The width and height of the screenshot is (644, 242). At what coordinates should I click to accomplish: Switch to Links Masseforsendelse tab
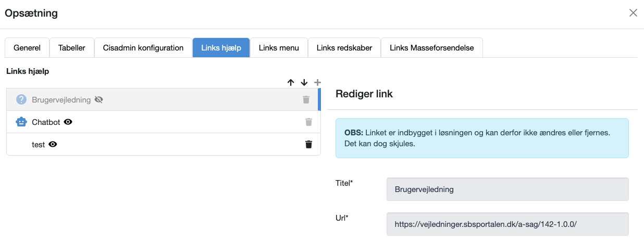point(432,48)
